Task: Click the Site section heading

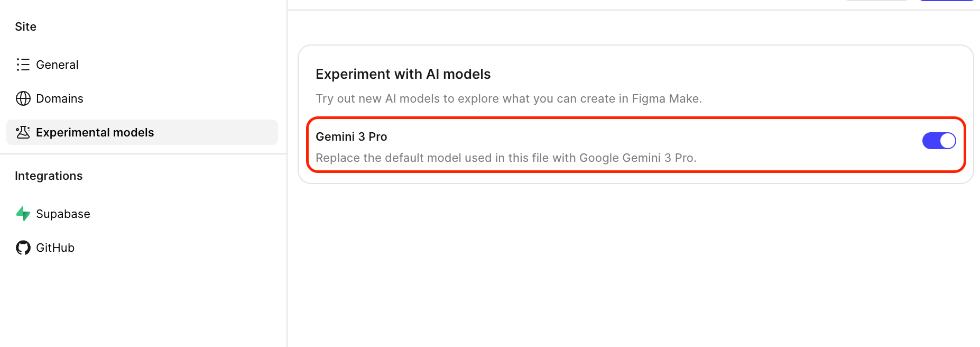Action: coord(25,26)
